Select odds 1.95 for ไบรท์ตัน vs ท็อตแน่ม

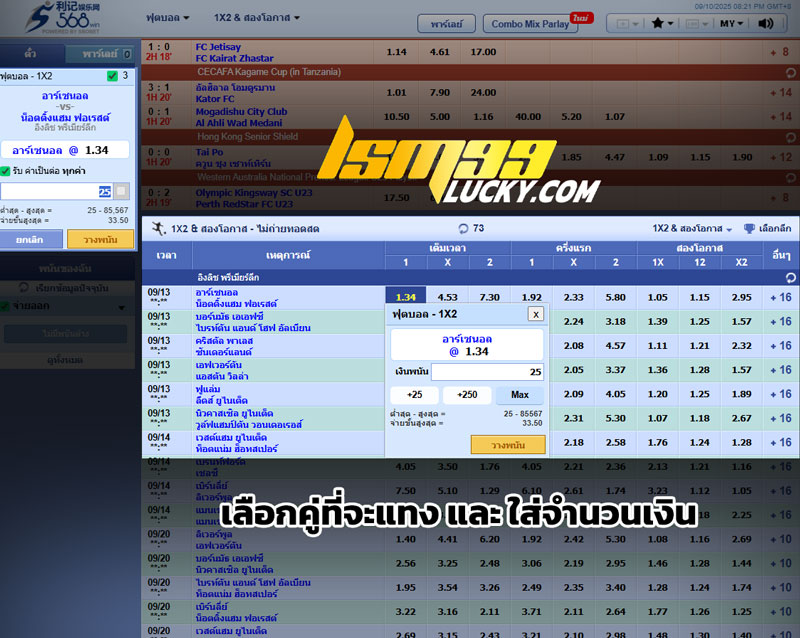(x=406, y=587)
